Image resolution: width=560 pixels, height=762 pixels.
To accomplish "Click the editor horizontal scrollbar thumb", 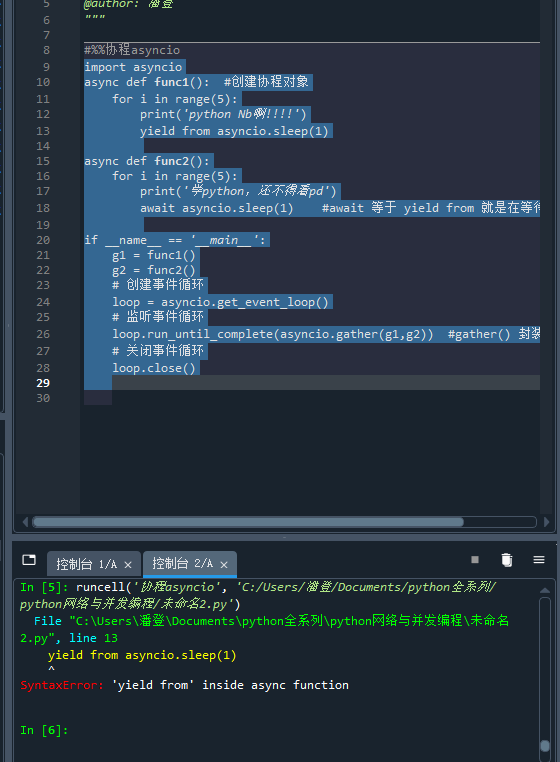I will (248, 522).
